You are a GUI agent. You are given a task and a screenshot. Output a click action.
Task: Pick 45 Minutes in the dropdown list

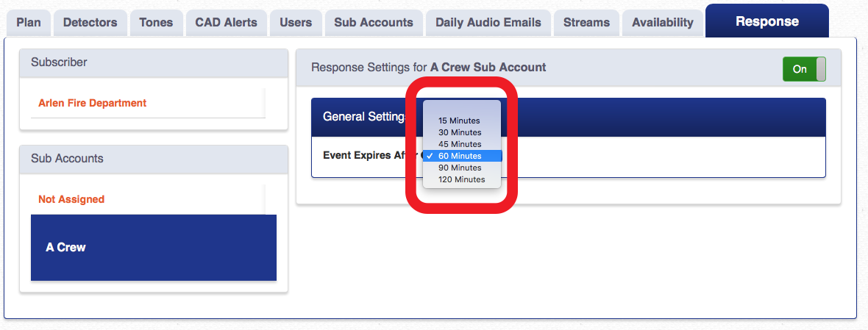(459, 144)
